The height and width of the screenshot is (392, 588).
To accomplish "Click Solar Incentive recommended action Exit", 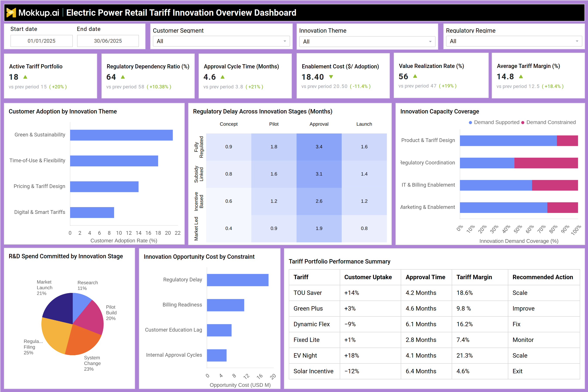I will pos(517,371).
